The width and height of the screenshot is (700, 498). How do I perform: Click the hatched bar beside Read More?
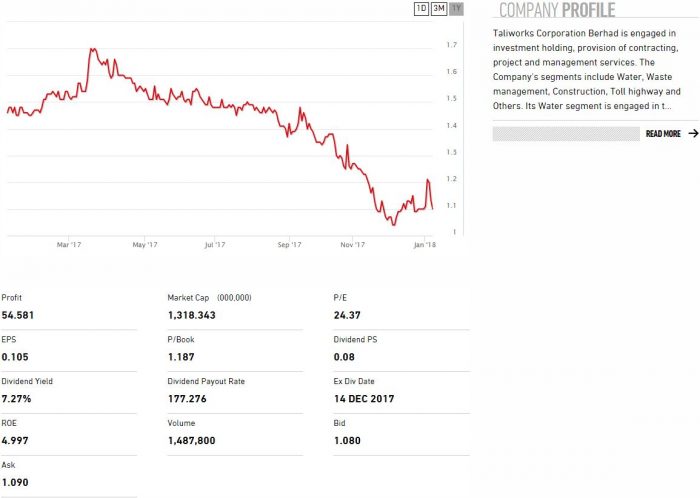(x=566, y=133)
